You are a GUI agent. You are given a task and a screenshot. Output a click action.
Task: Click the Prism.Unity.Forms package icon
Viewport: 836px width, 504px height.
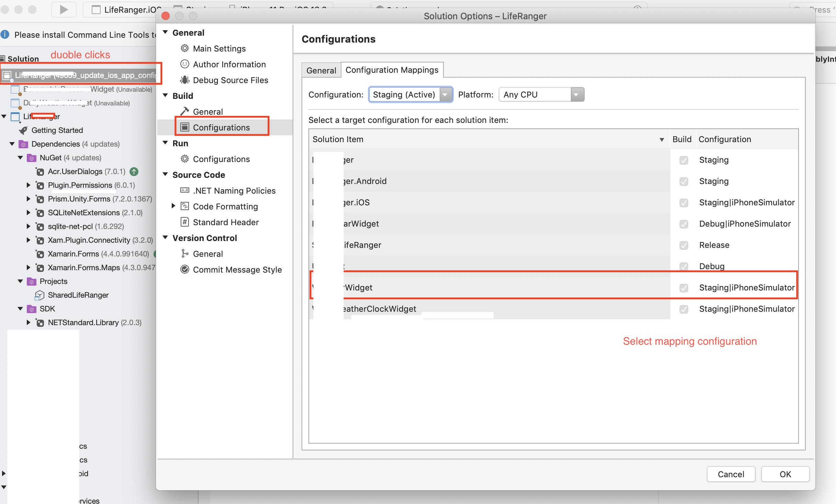[40, 199]
